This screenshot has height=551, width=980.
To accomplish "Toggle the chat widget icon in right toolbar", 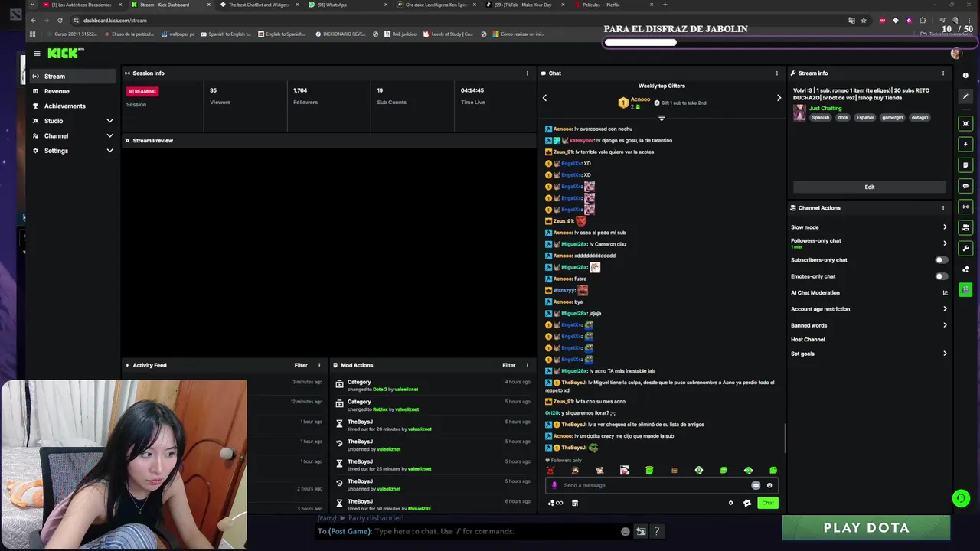I will point(965,186).
